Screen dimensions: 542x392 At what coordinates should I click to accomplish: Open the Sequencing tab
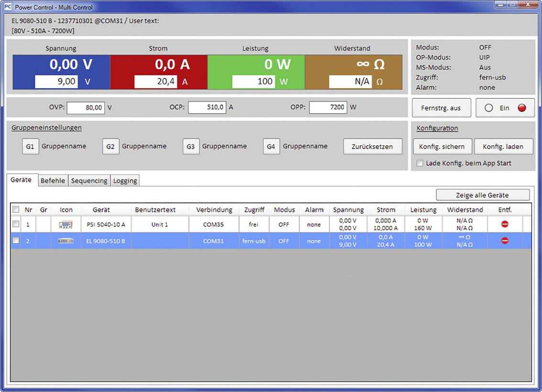(89, 180)
